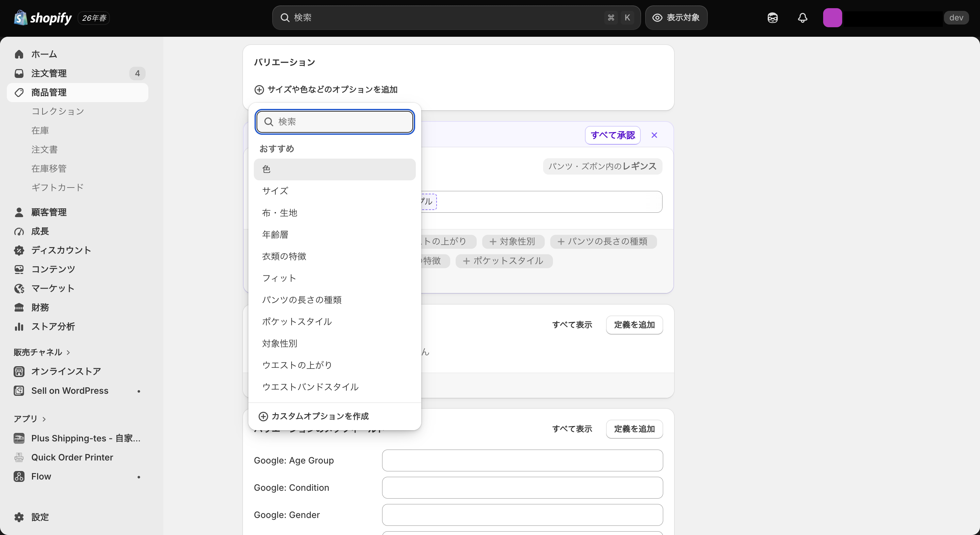Click the Plus Shipping app icon
The width and height of the screenshot is (980, 535).
pos(19,438)
